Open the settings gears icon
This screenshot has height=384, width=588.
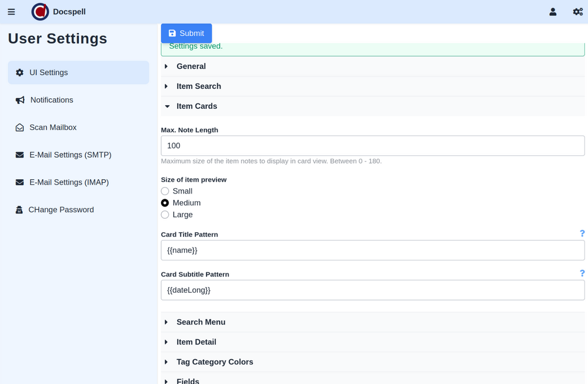(x=577, y=12)
